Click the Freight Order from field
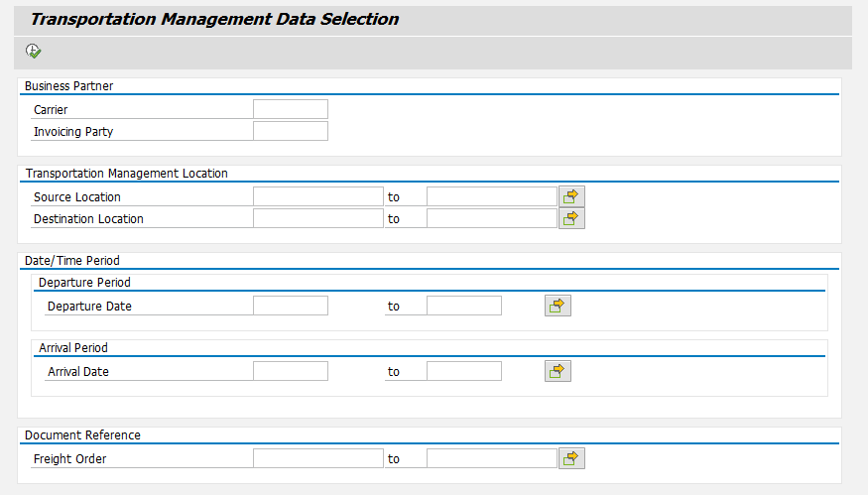Viewport: 868px width, 495px height. tap(317, 458)
